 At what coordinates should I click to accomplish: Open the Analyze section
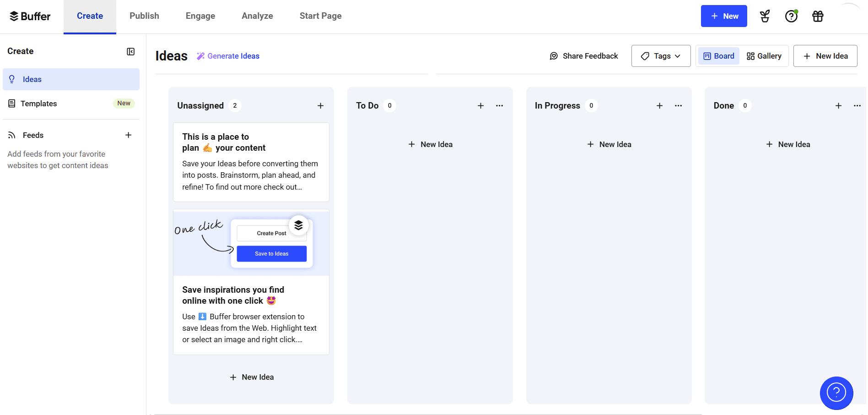click(x=257, y=16)
